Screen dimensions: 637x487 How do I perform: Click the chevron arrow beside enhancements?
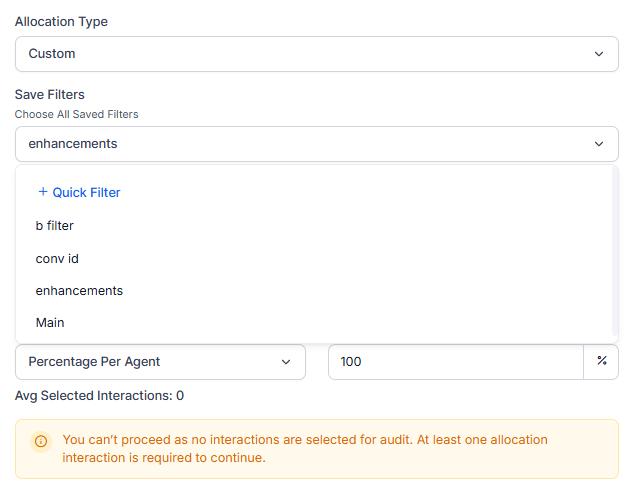tap(599, 144)
